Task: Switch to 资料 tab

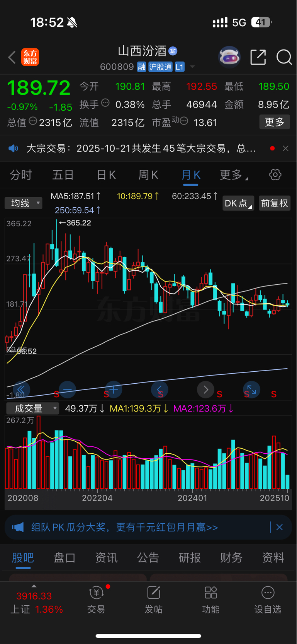Action: pos(273,557)
